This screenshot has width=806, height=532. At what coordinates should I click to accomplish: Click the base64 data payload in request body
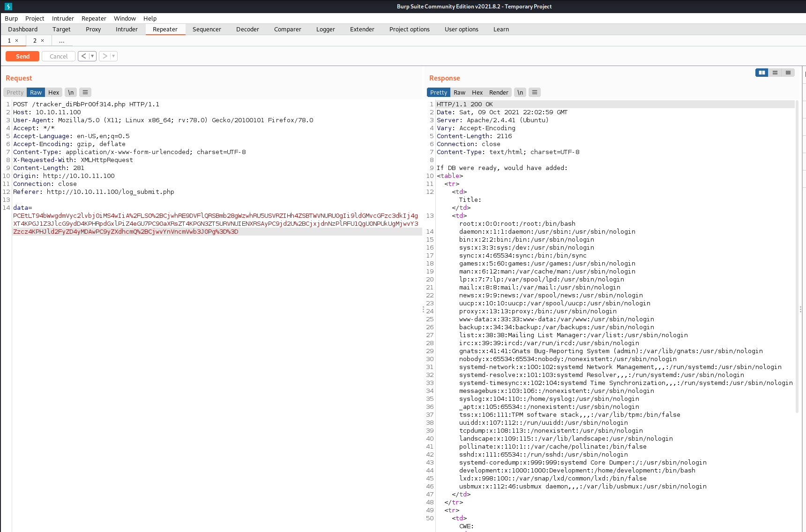coord(216,223)
